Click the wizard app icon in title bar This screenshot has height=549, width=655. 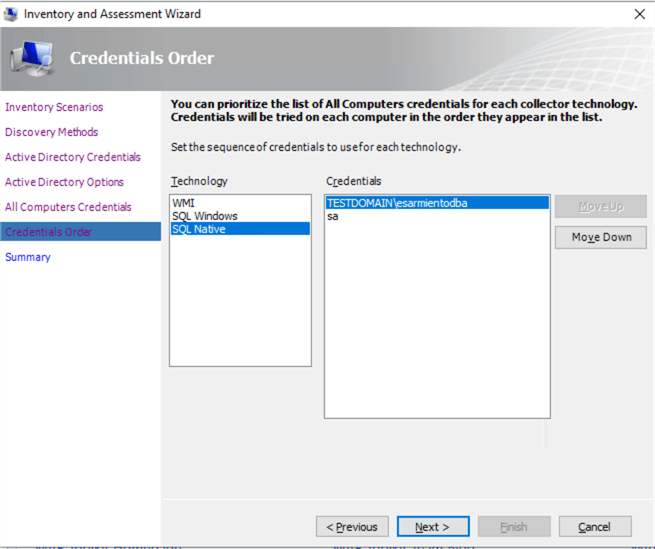11,14
